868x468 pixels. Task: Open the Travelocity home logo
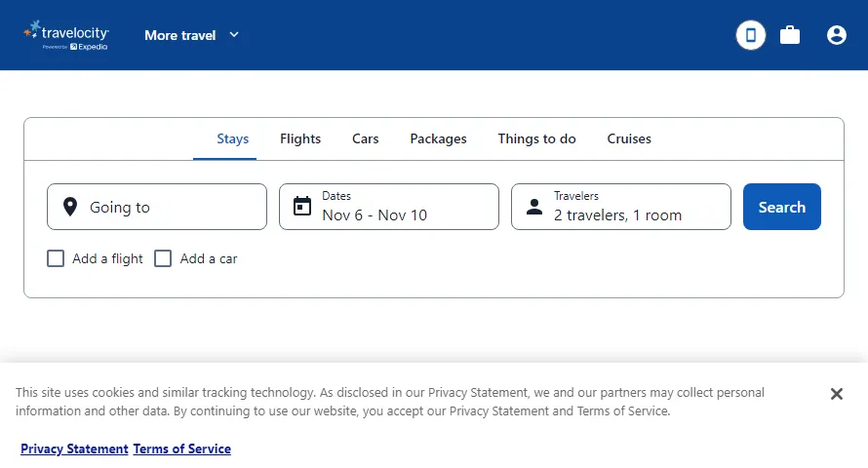[66, 35]
